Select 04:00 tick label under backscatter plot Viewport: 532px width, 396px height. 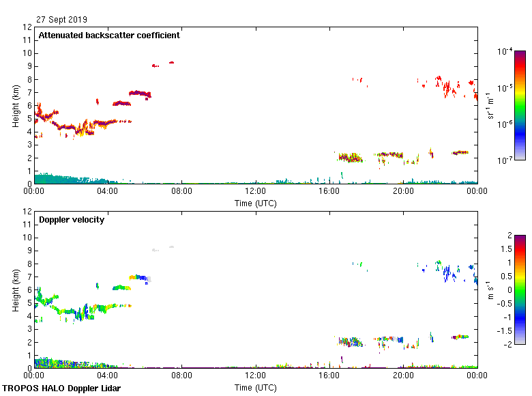click(108, 192)
